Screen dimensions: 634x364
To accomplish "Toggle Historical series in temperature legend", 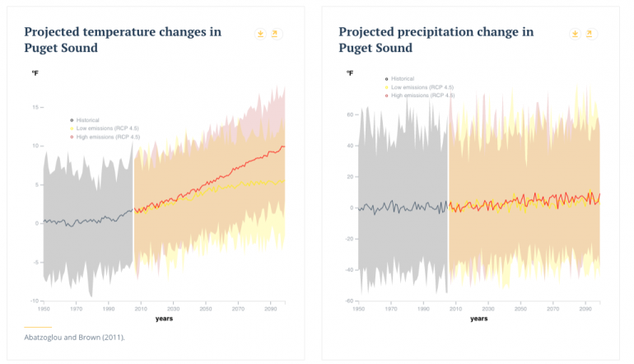I will coord(92,121).
